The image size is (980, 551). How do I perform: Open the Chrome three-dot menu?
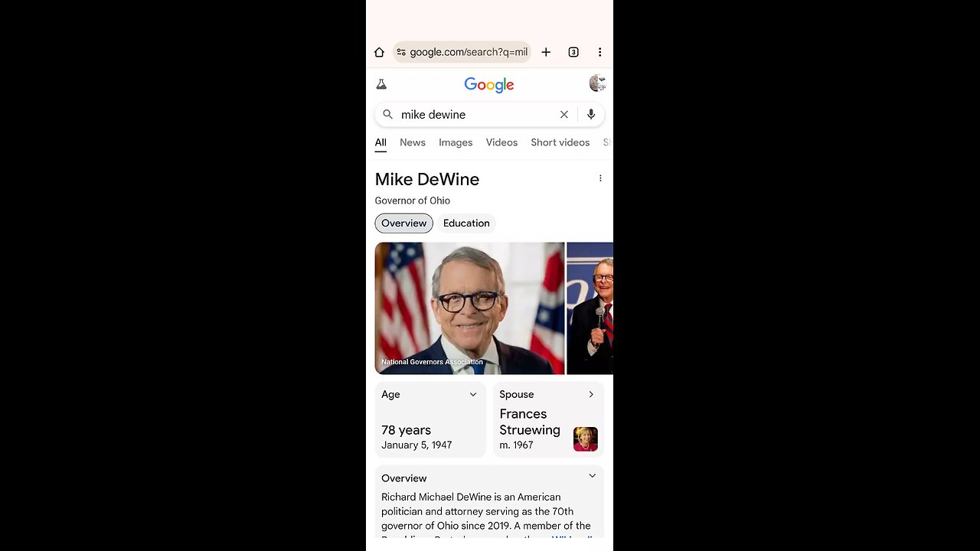(x=599, y=52)
